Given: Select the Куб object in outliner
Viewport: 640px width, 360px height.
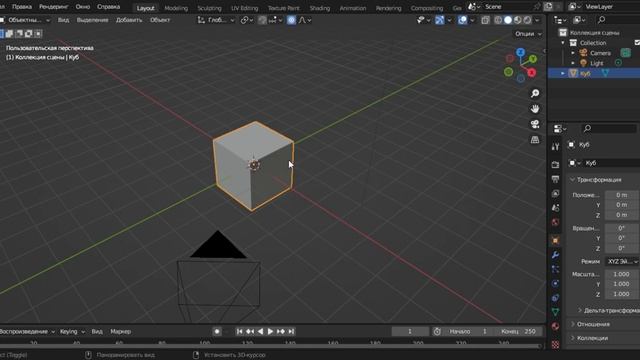Looking at the screenshot, I should tap(585, 73).
